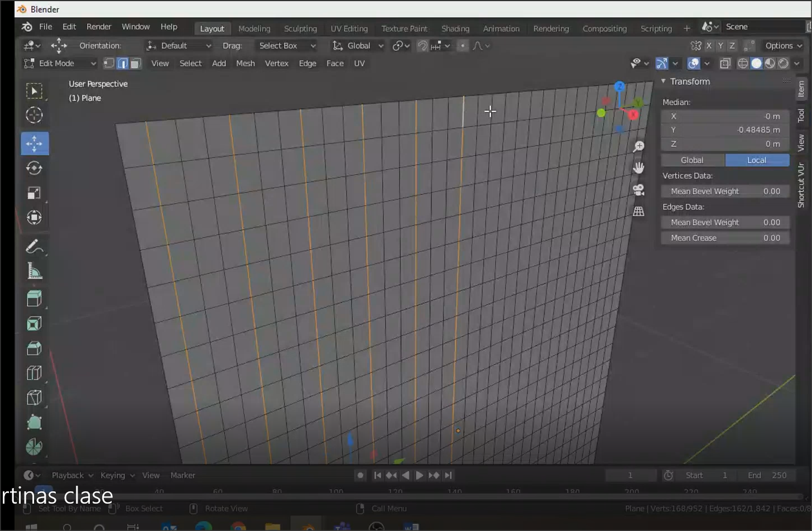Open the Mesh menu
The height and width of the screenshot is (531, 812).
(245, 64)
